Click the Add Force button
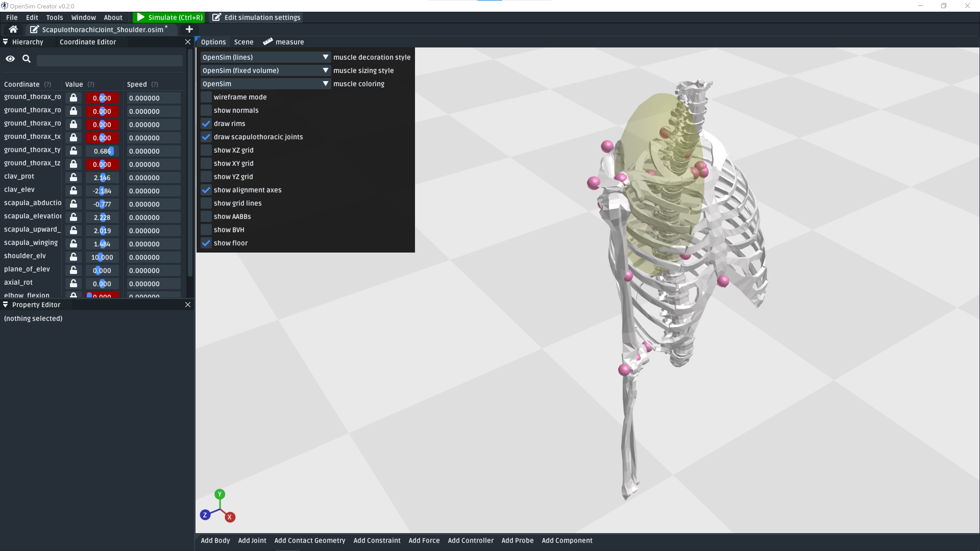 click(424, 540)
